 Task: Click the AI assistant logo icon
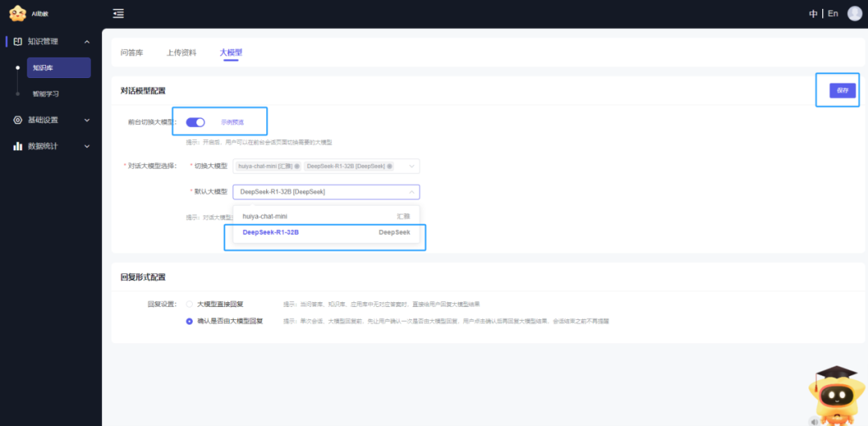(18, 13)
